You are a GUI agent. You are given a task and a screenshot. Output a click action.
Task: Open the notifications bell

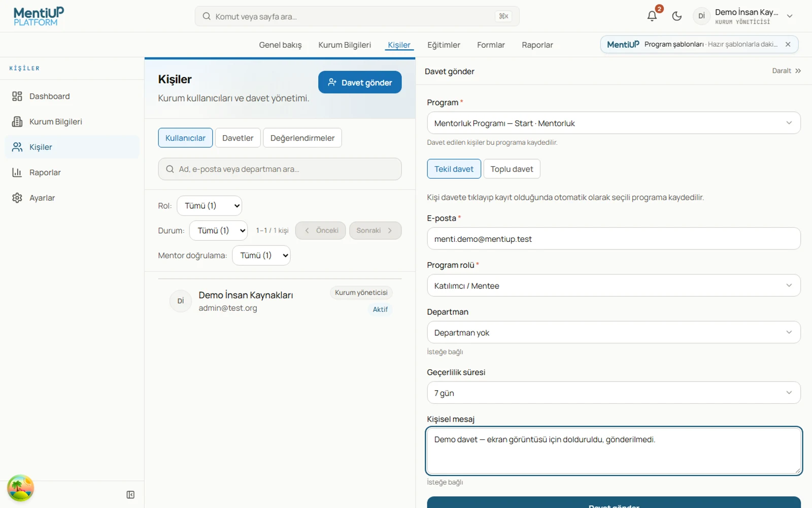click(652, 16)
